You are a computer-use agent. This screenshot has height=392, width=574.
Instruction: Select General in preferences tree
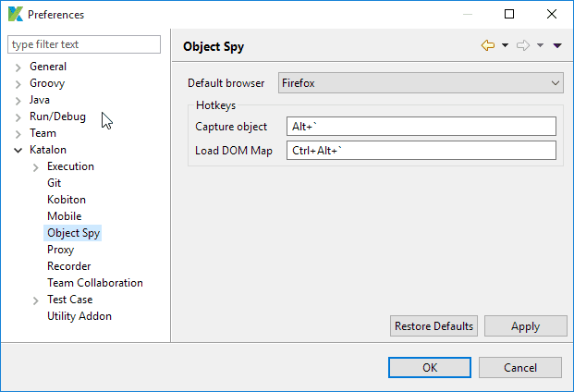[x=48, y=67]
